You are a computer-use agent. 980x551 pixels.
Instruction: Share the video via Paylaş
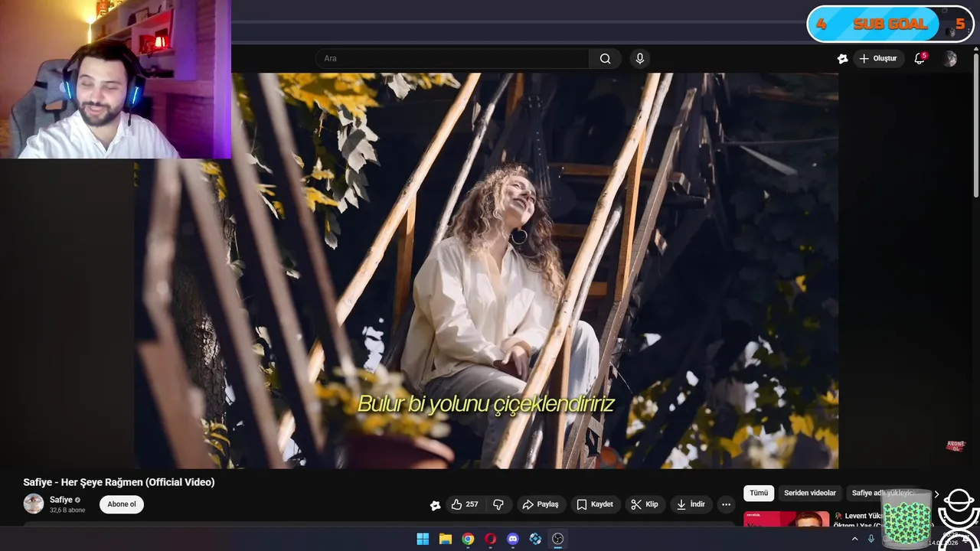pos(541,504)
